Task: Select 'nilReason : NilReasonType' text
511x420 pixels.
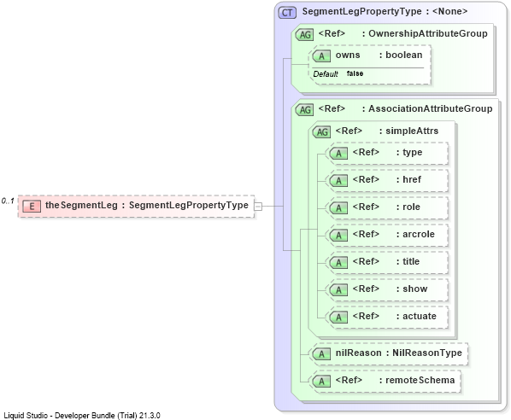Action: pos(399,353)
